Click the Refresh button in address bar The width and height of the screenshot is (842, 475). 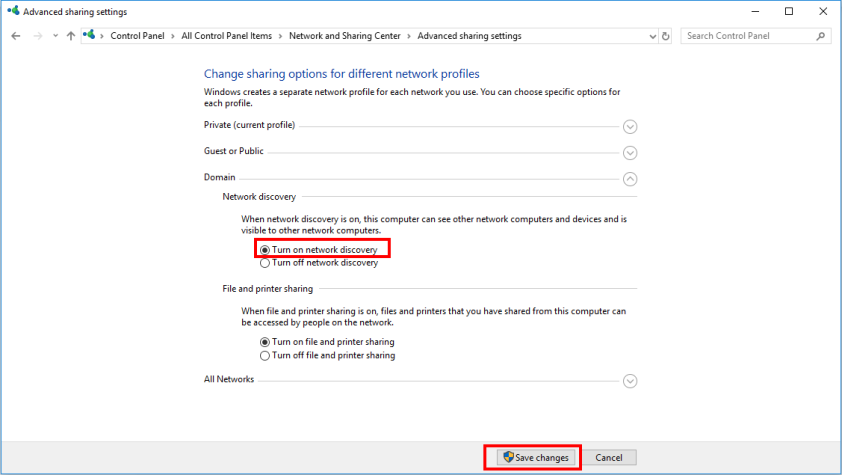click(x=666, y=36)
